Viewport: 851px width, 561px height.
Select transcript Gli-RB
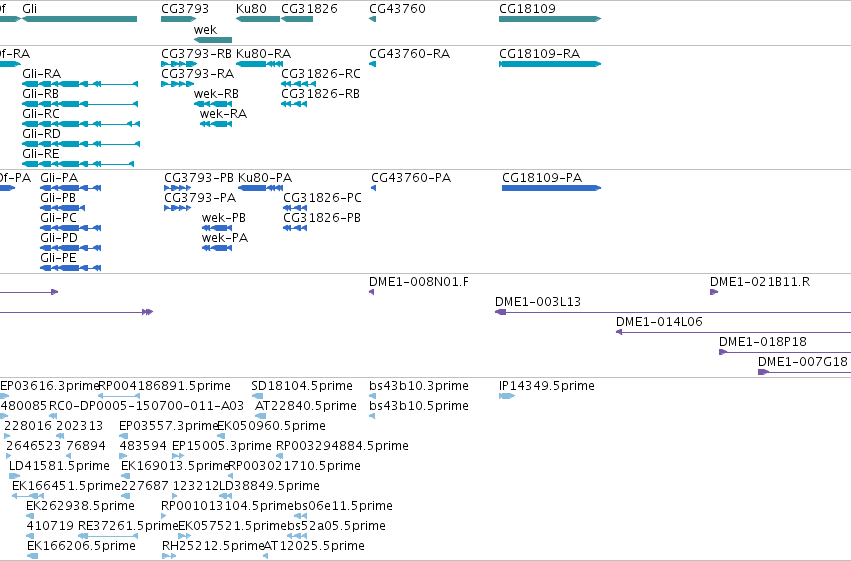[80, 104]
